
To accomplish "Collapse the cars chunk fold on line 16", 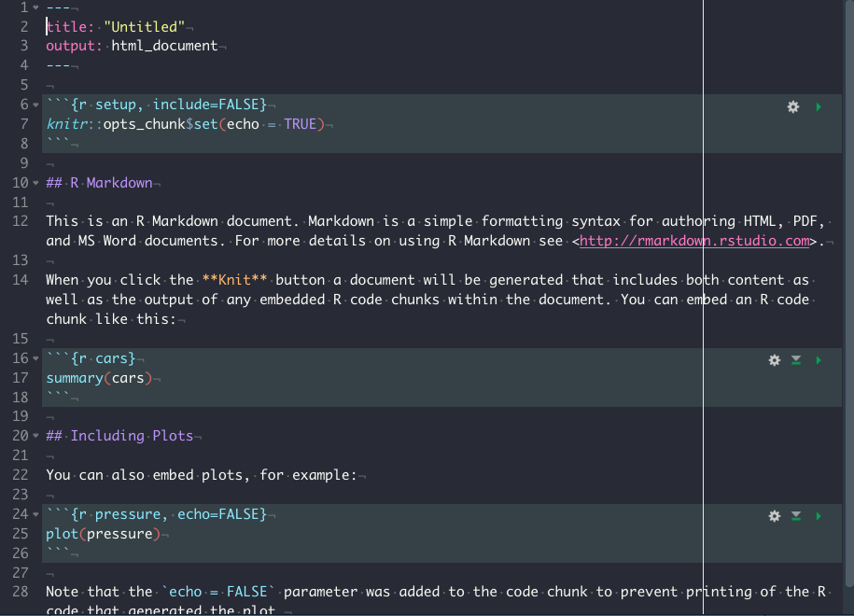I will pos(35,358).
